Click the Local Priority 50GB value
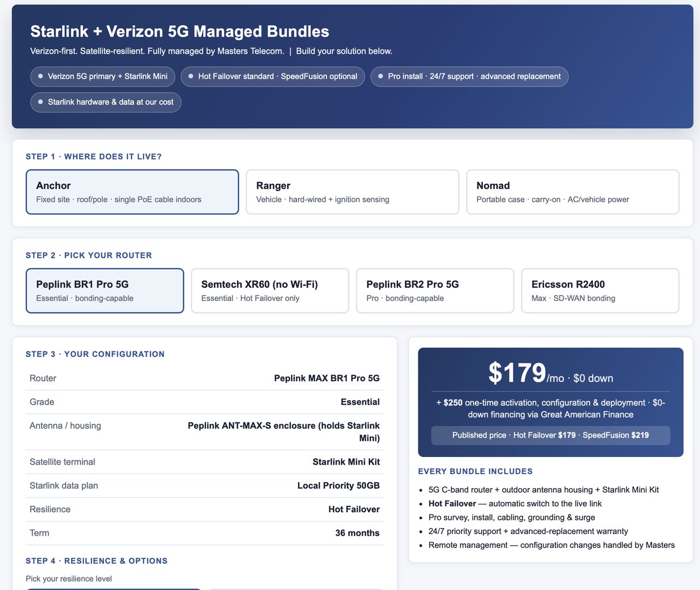Viewport: 700px width, 590px height. pyautogui.click(x=339, y=485)
